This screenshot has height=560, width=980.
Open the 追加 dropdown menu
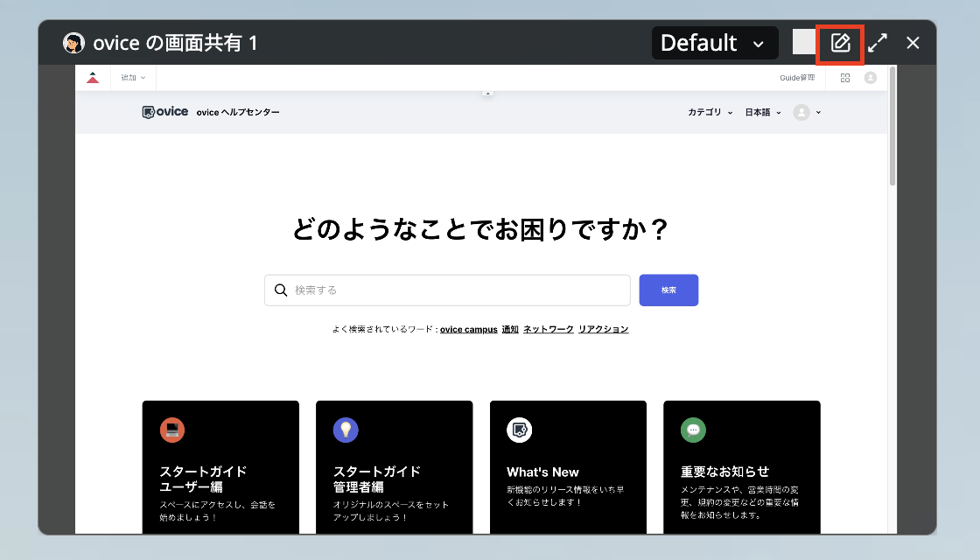133,78
